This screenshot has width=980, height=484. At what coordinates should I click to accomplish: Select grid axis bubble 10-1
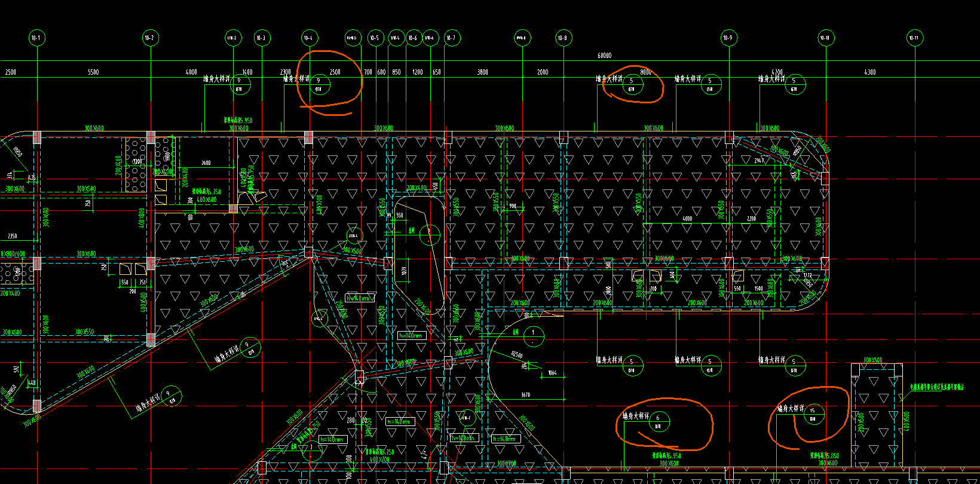pos(36,38)
